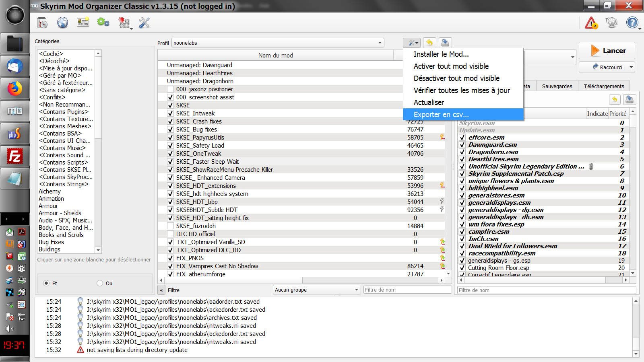Show problems warning triangle icon
This screenshot has height=362, width=644.
[x=591, y=23]
